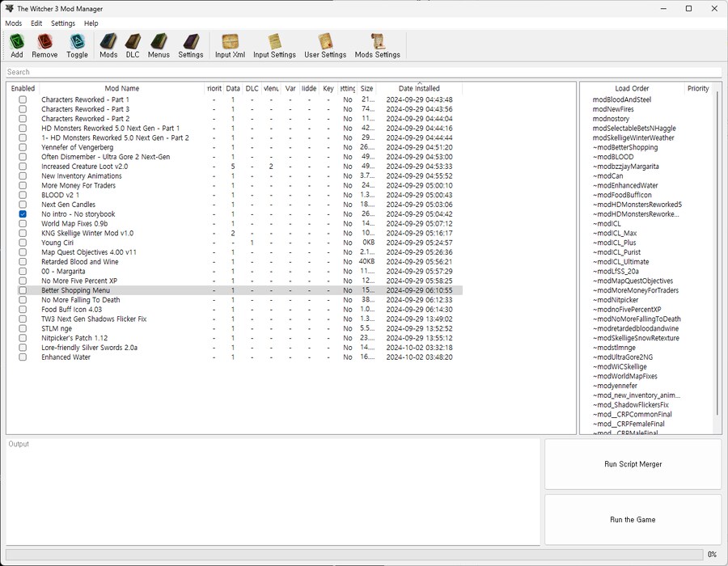Click the Load Order column header

pos(632,88)
